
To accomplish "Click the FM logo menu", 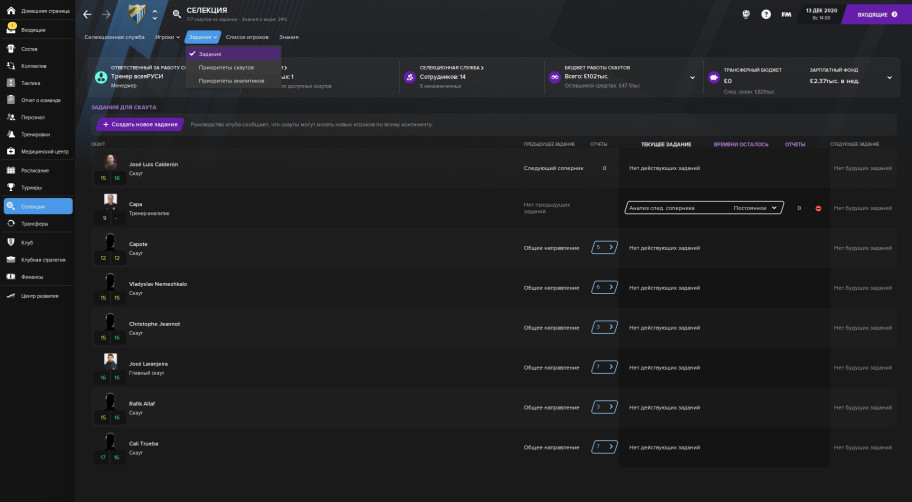I will click(786, 14).
